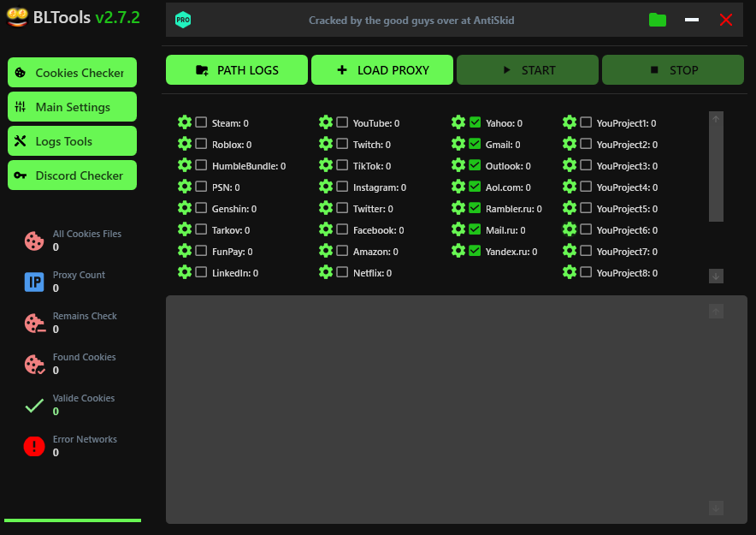This screenshot has height=535, width=756.
Task: Click the Amazon settings gear
Action: [326, 251]
